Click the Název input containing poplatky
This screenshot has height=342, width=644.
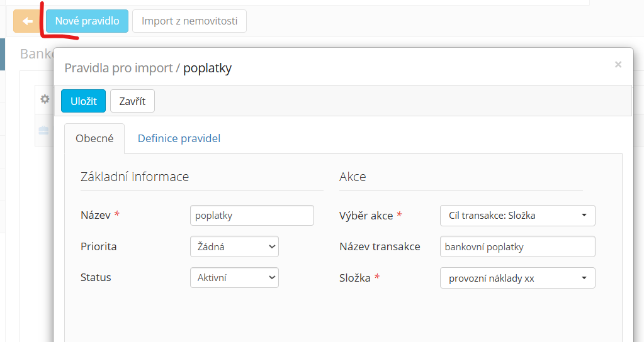(252, 216)
